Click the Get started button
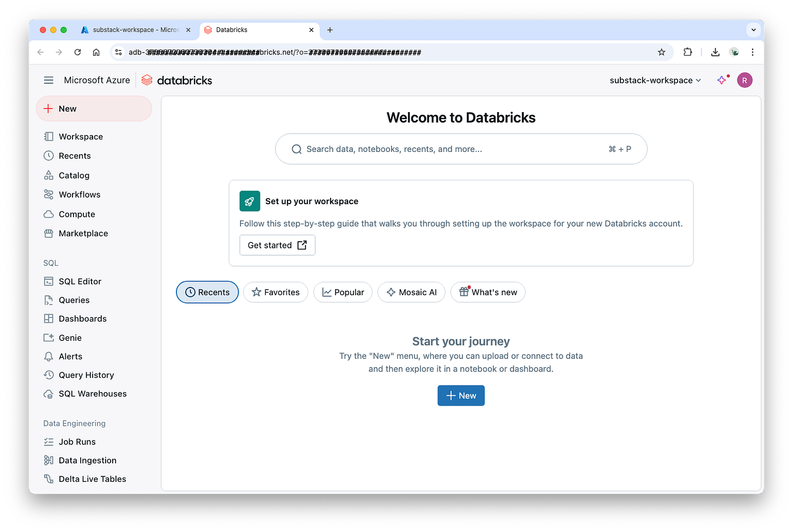This screenshot has height=532, width=793. [x=277, y=245]
